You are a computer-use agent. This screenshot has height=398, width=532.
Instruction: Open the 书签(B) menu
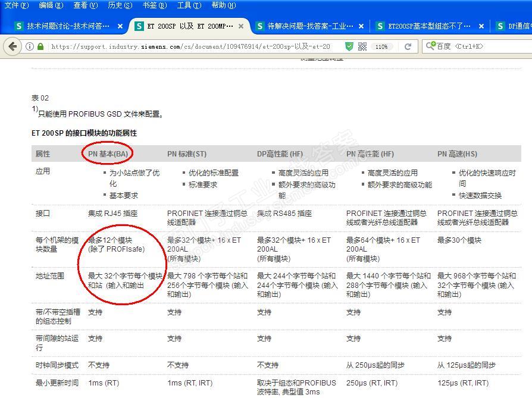154,5
